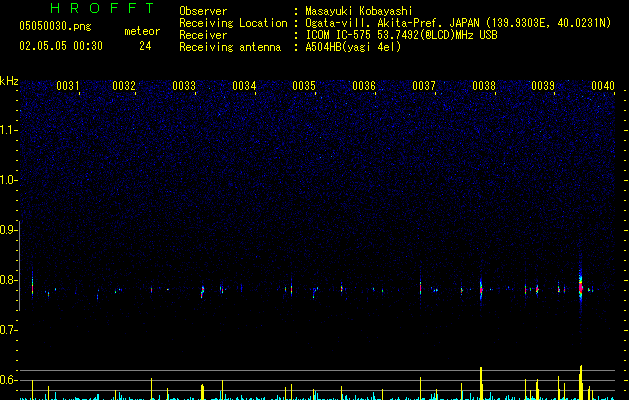Viewport: 629px width, 400px height.
Task: Click the 0038 time marker
Action: (x=484, y=85)
